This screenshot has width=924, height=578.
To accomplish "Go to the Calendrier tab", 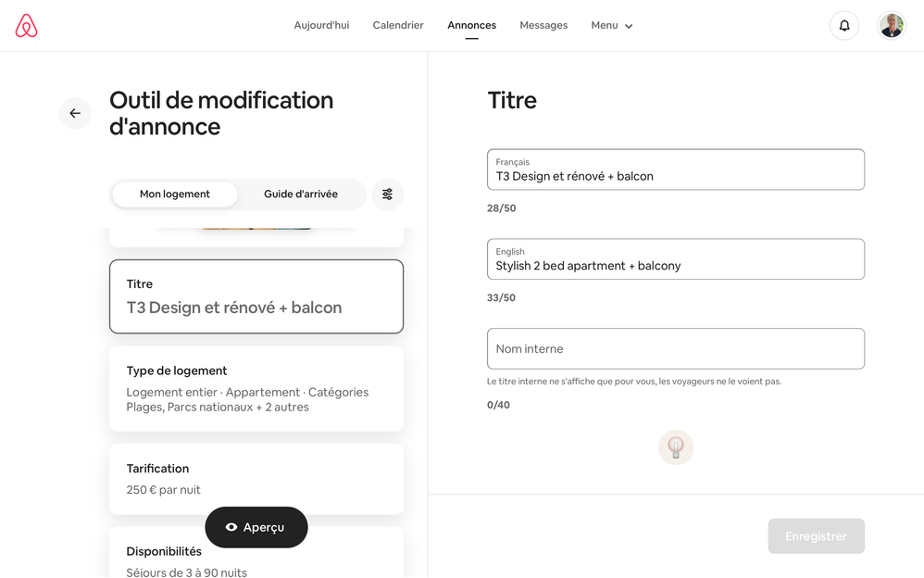I will coord(398,26).
